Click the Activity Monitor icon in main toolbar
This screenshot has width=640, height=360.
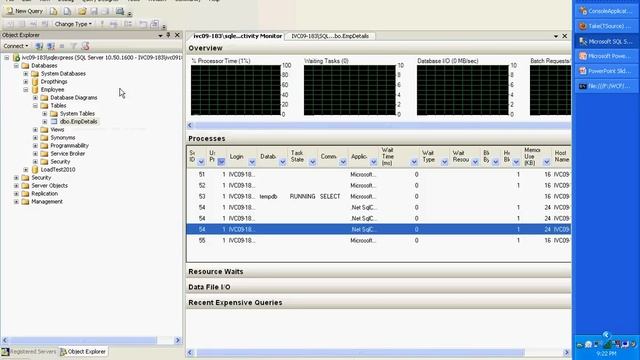[x=120, y=11]
